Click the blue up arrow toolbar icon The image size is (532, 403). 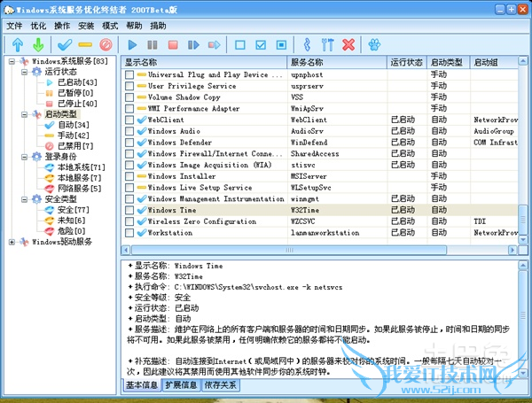[x=18, y=45]
